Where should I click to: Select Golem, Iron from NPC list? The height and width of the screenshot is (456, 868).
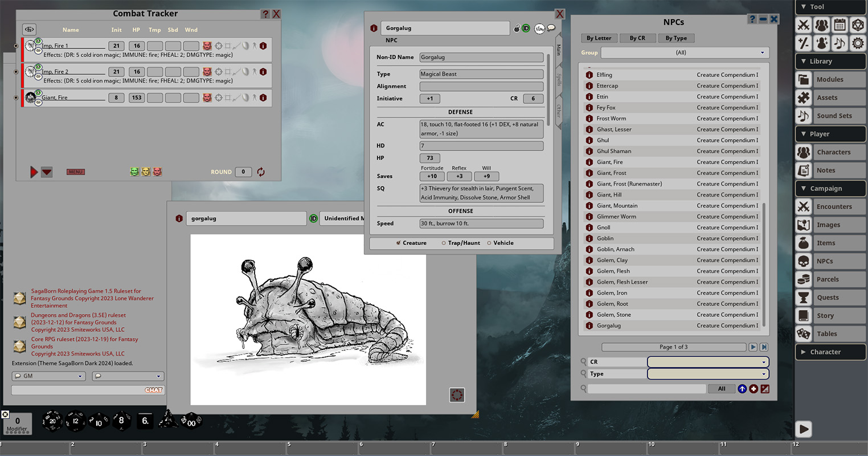[x=611, y=292]
